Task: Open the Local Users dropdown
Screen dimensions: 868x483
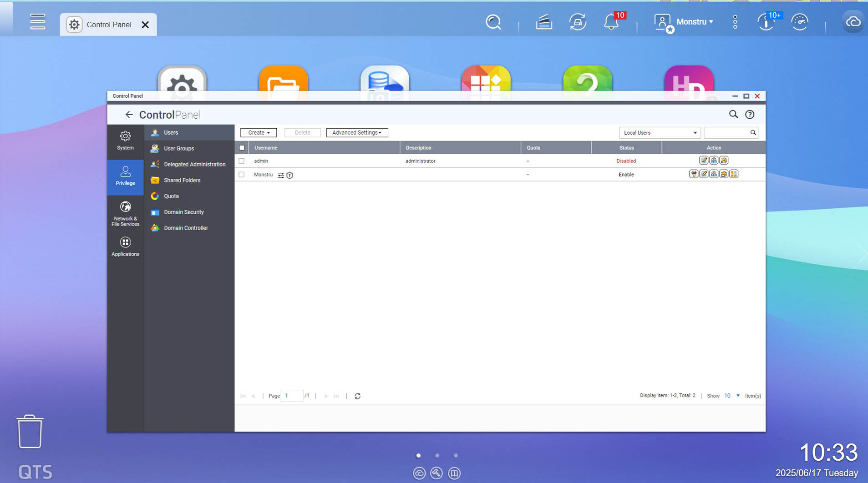Action: coord(660,133)
